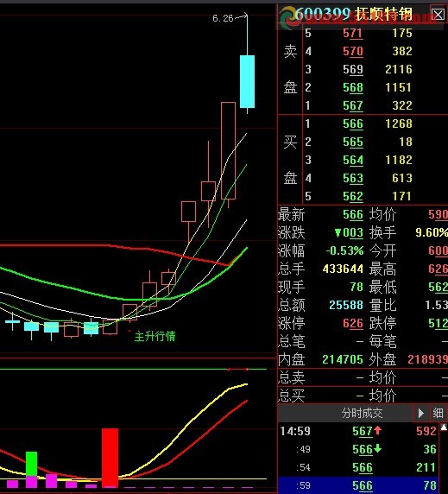
Task: Click the 买盘 section label
Action: [x=290, y=160]
